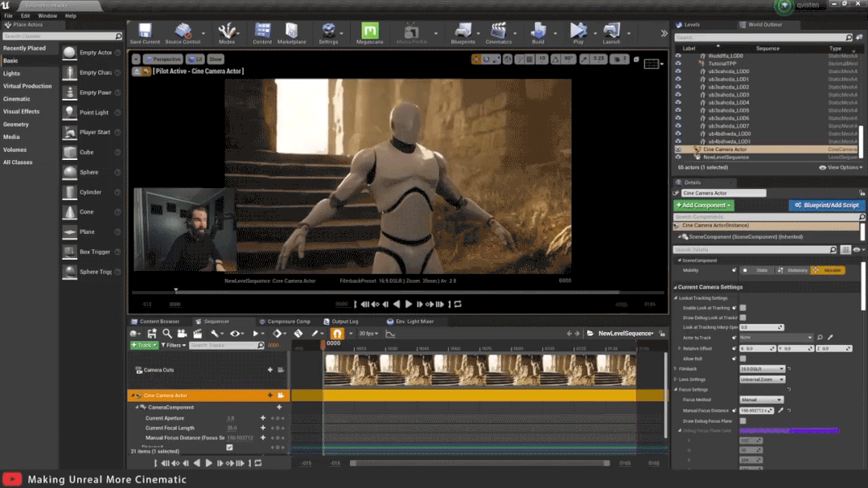
Task: Click the viewport Show button
Action: click(x=216, y=59)
